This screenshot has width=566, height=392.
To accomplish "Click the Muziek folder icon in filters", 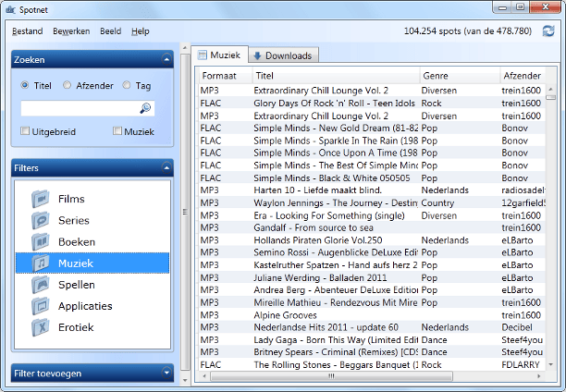I will point(40,263).
